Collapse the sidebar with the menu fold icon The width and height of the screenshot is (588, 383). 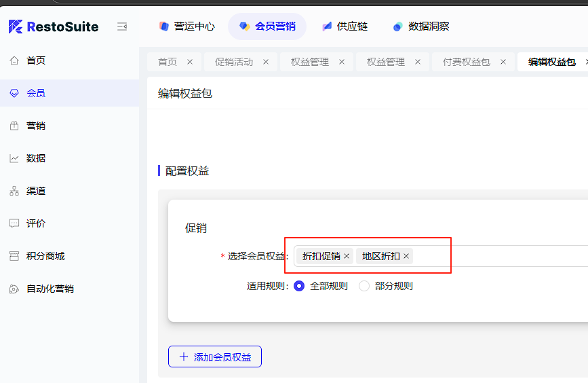coord(122,26)
